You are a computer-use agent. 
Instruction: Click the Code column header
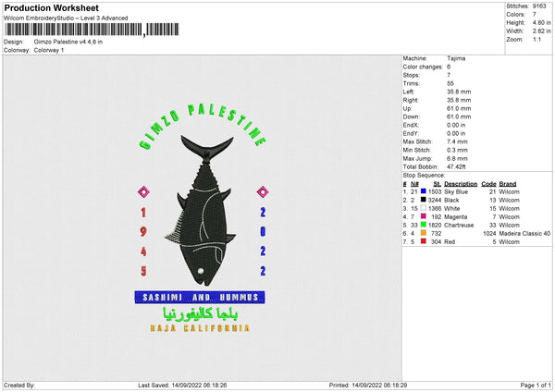[488, 184]
